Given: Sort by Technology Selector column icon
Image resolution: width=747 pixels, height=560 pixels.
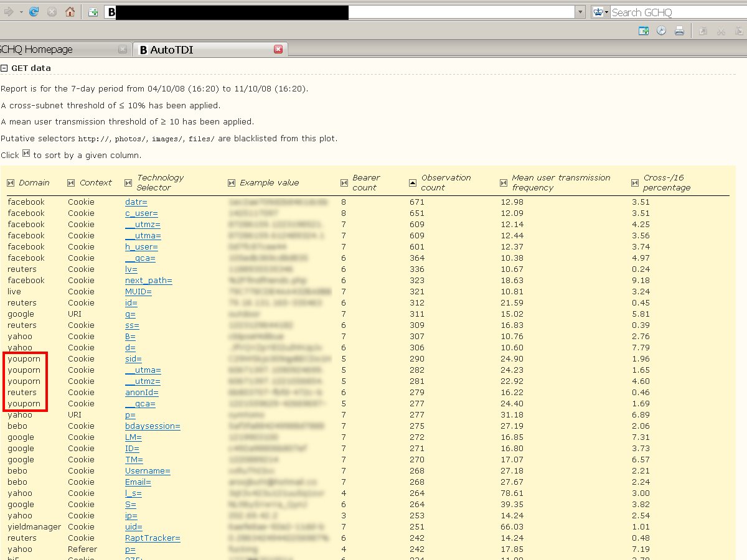Looking at the screenshot, I should pyautogui.click(x=128, y=183).
